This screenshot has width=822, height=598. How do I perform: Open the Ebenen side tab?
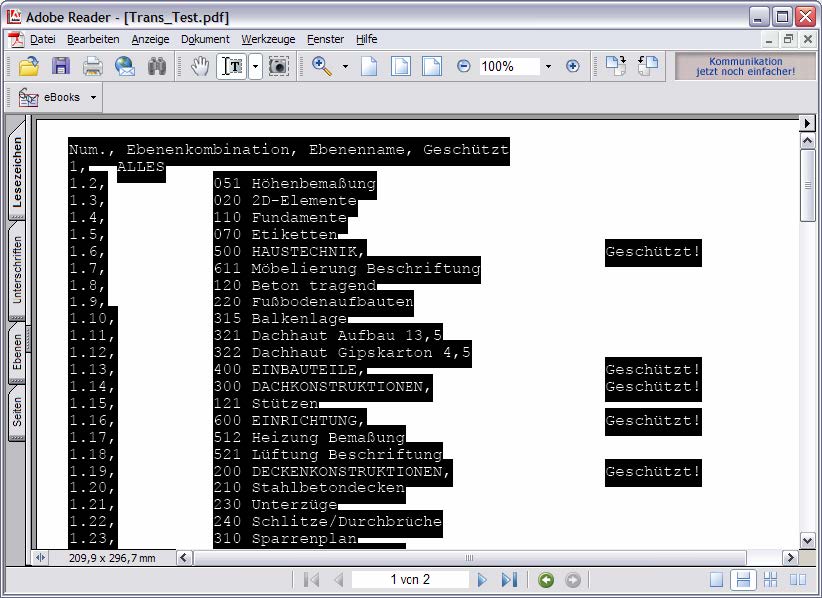17,353
